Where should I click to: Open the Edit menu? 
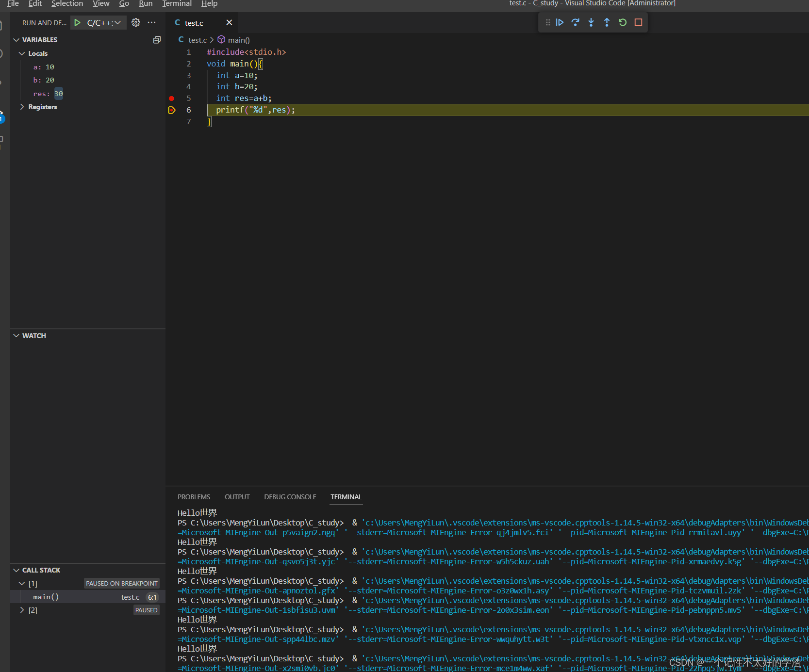[35, 3]
